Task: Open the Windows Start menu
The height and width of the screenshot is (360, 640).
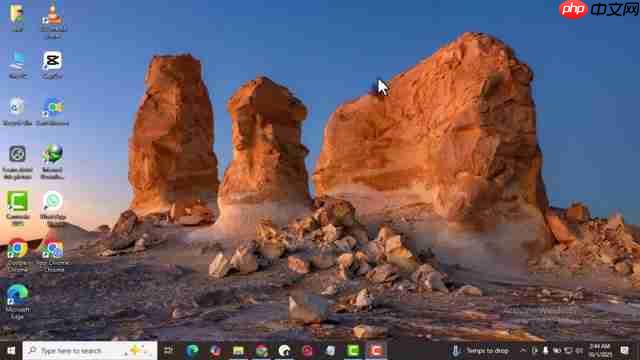Action: (11, 351)
